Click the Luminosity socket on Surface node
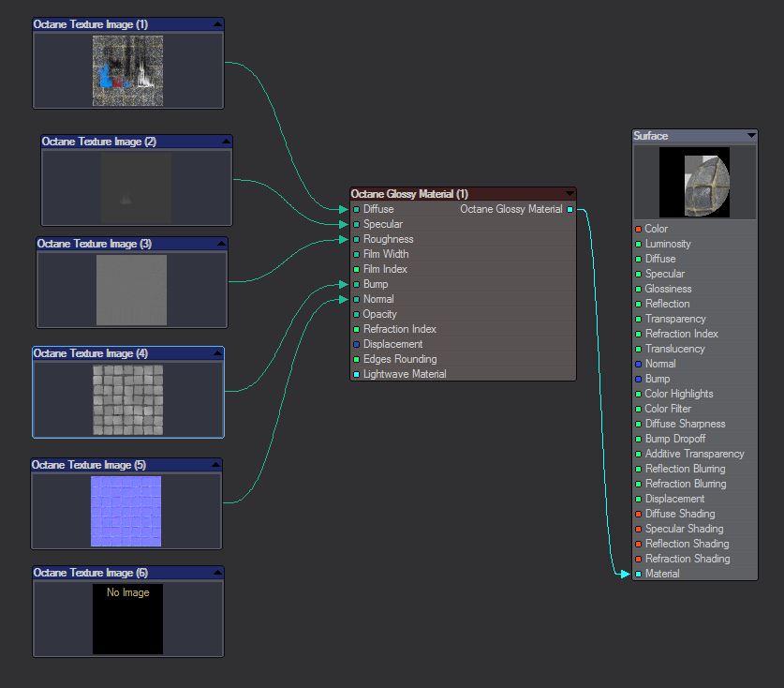 click(639, 245)
